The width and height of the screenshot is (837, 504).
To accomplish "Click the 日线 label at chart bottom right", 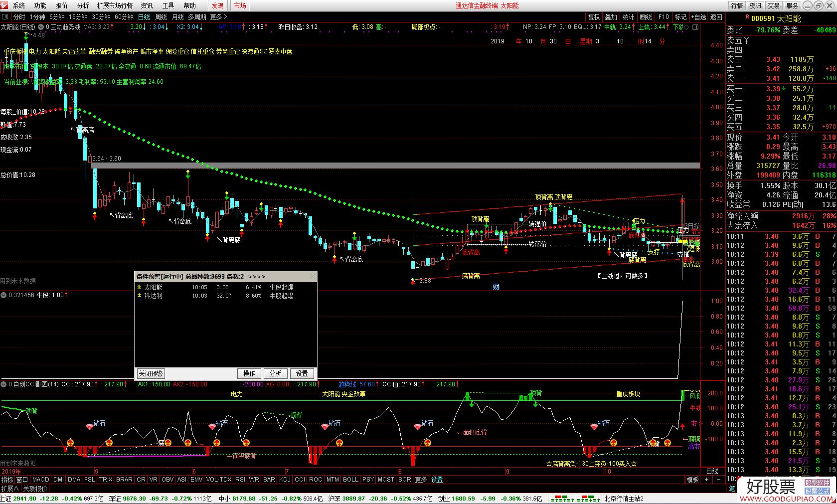I will click(x=712, y=471).
